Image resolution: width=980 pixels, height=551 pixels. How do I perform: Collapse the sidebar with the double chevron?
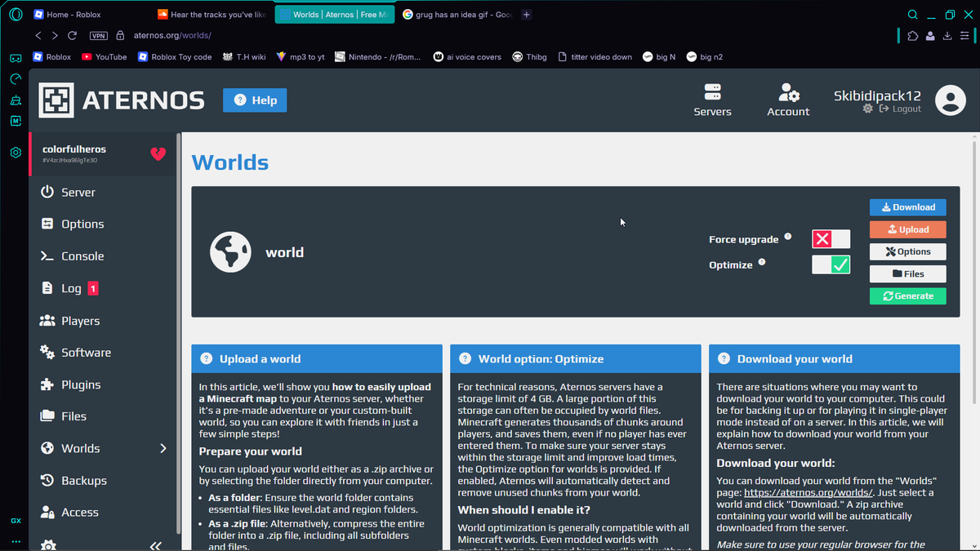point(155,545)
